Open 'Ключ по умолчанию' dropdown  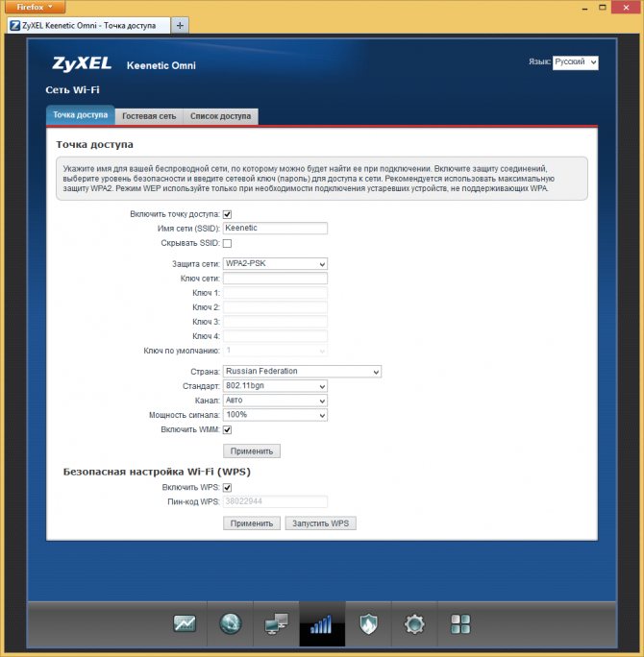[275, 351]
